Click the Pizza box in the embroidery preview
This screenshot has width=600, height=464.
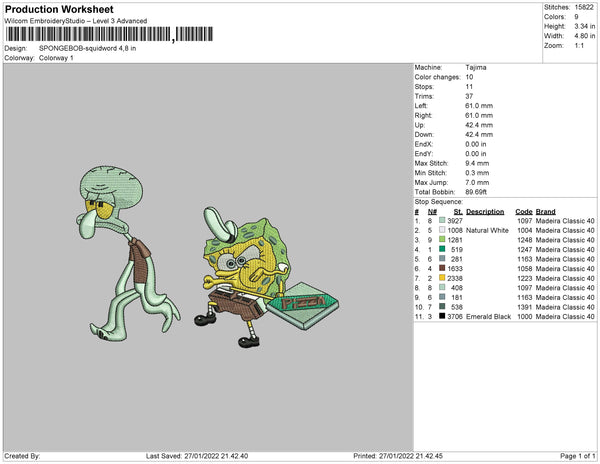303,305
